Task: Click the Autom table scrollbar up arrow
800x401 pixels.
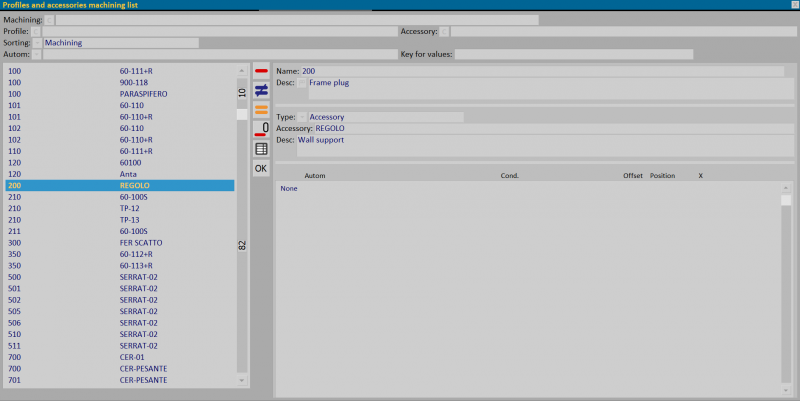Action: (x=786, y=188)
